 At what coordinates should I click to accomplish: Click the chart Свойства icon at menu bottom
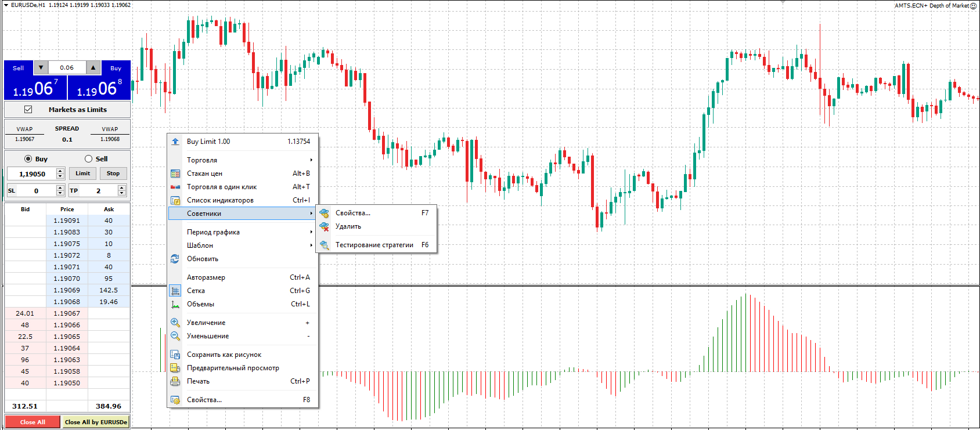(175, 400)
